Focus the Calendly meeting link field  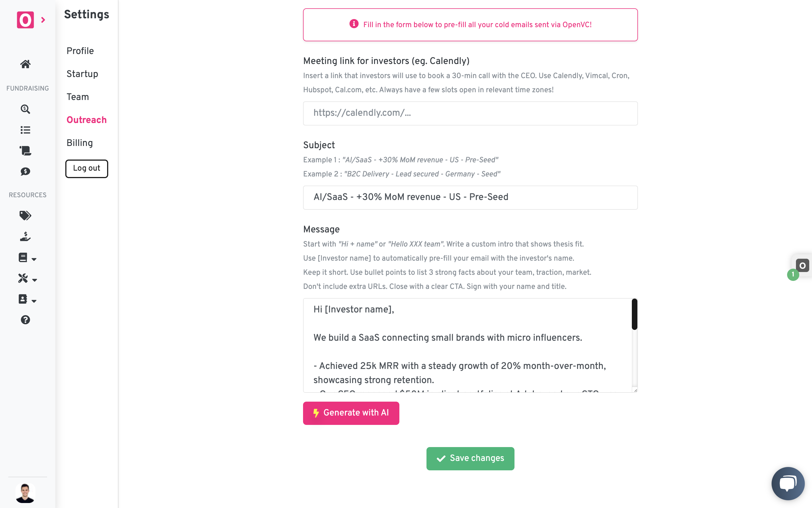pyautogui.click(x=470, y=113)
